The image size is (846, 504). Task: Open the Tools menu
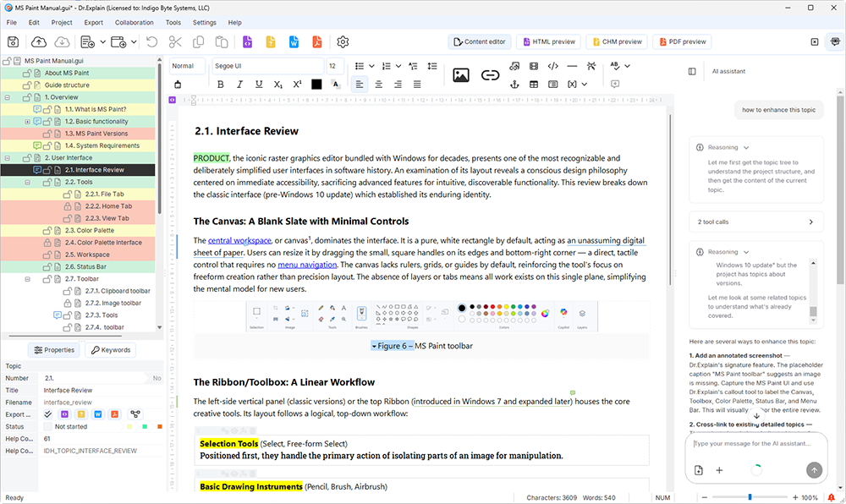tap(173, 23)
